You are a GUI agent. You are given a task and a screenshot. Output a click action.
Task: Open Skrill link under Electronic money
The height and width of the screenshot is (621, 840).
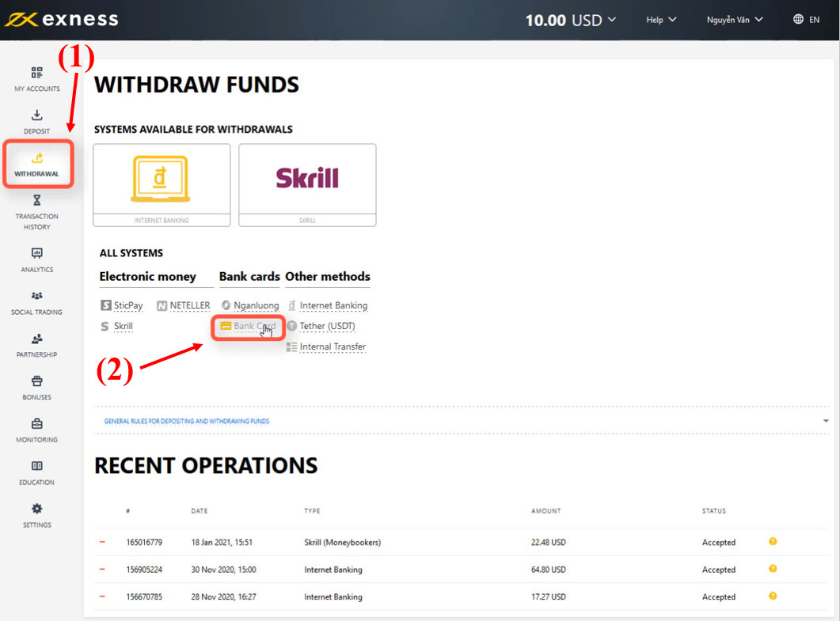pos(124,326)
